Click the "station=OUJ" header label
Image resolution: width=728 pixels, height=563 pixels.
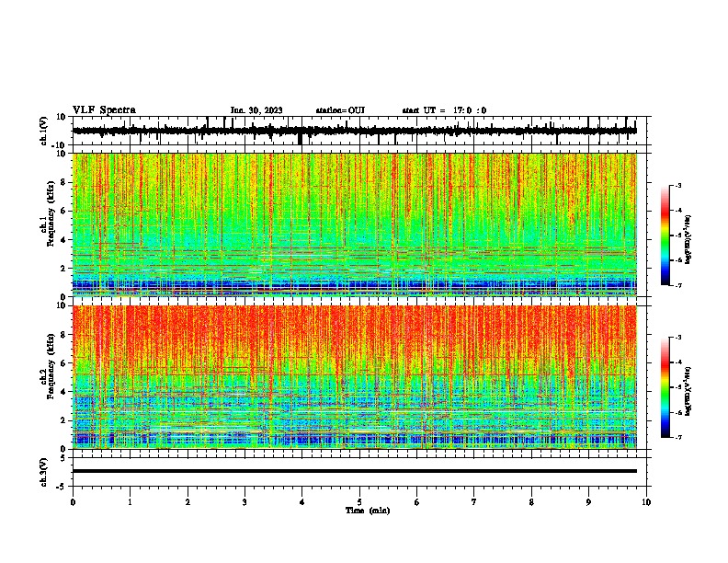[x=340, y=110]
